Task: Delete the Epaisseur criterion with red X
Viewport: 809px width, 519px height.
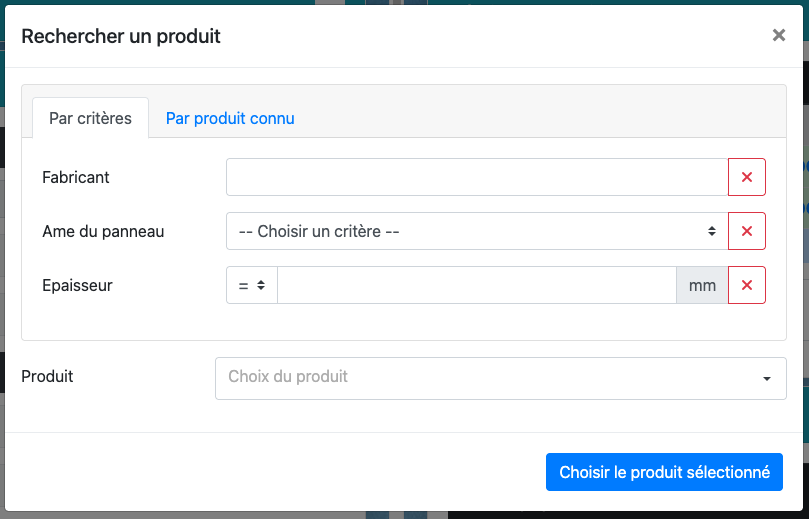Action: tap(747, 285)
